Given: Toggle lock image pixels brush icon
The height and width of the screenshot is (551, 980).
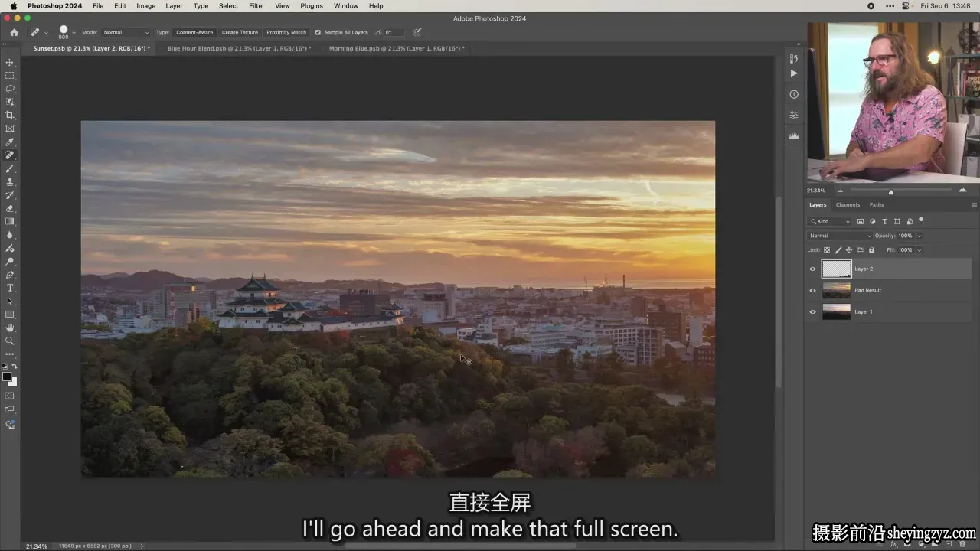Looking at the screenshot, I should 838,249.
